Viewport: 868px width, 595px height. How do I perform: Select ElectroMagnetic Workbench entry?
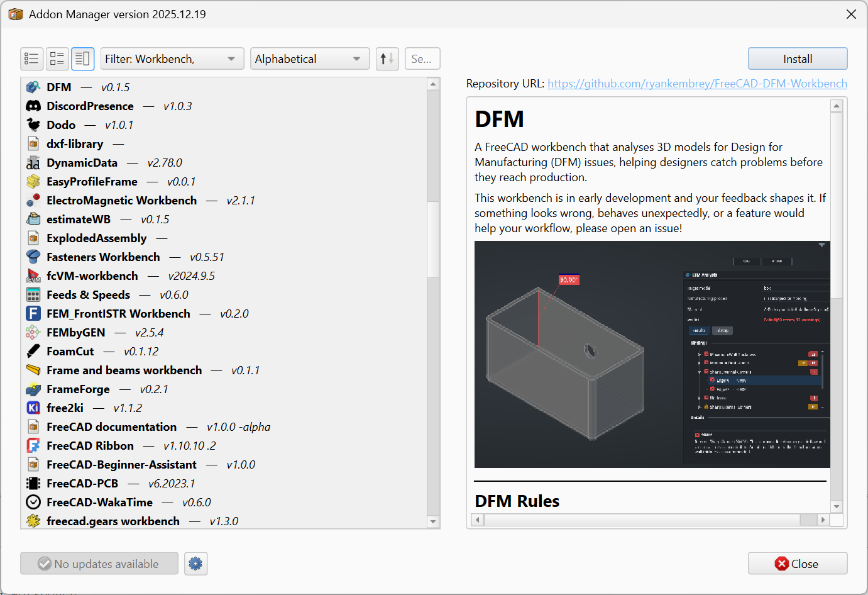pos(224,200)
